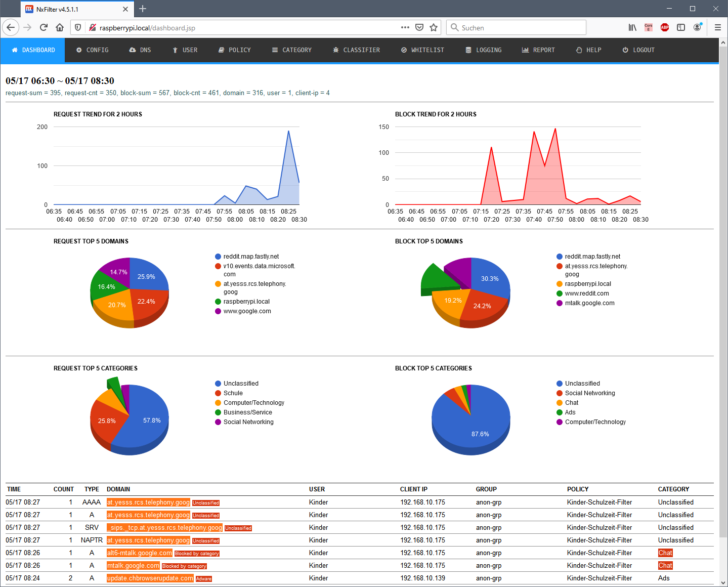Click the 25.9% blue request domain slice
This screenshot has width=728, height=587.
coord(147,276)
